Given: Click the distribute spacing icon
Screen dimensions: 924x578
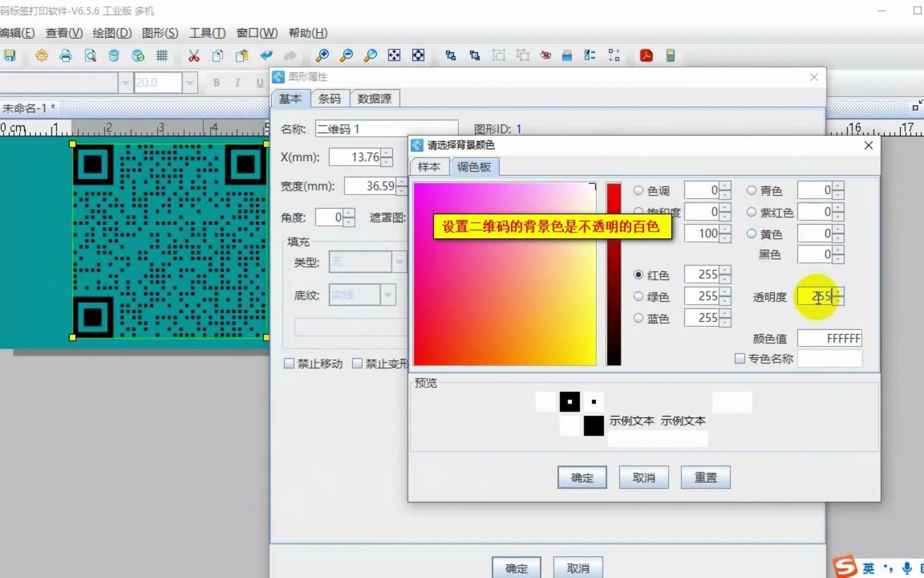Looking at the screenshot, I should point(614,55).
